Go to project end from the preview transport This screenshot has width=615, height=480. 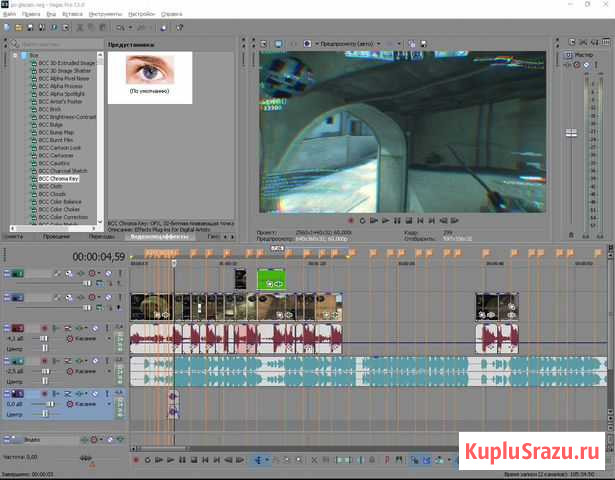(x=432, y=221)
